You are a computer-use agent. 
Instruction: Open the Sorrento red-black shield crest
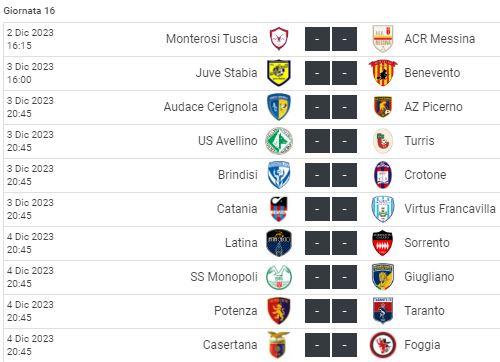click(383, 243)
